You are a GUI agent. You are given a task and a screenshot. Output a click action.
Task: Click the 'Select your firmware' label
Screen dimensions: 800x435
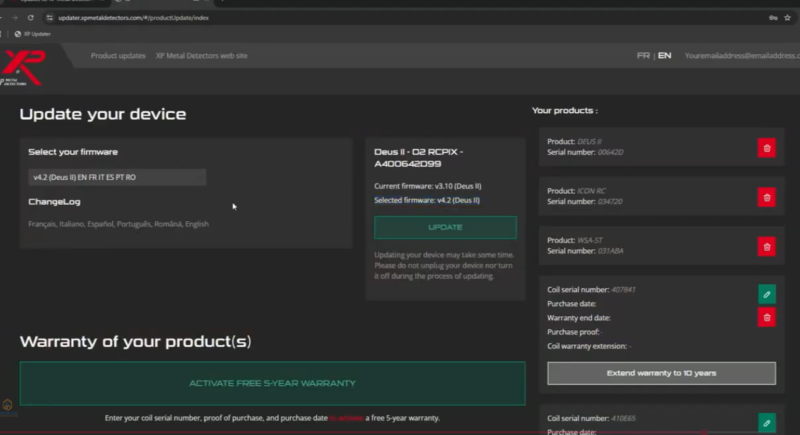coord(73,152)
